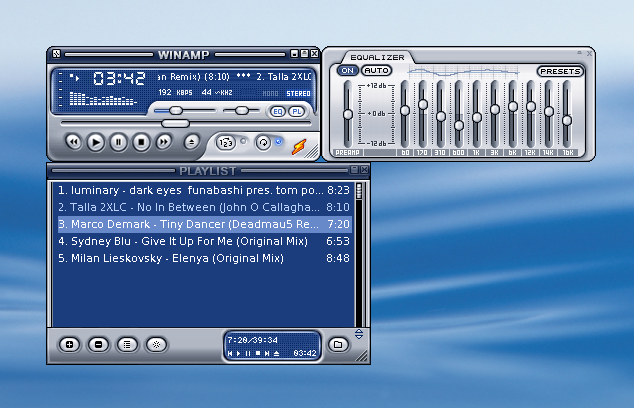Screen dimensions: 634x408
Task: Toggle windowshade mode on Equalizer window
Action: [x=579, y=53]
